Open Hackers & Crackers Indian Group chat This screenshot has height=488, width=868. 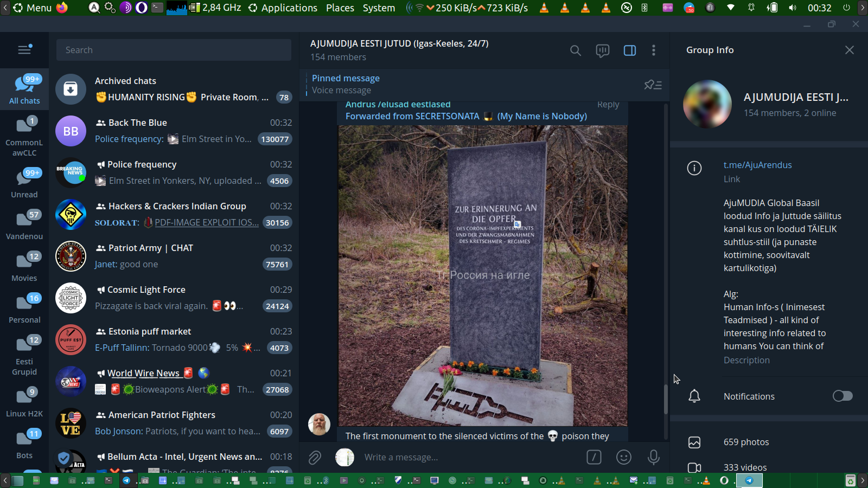174,214
